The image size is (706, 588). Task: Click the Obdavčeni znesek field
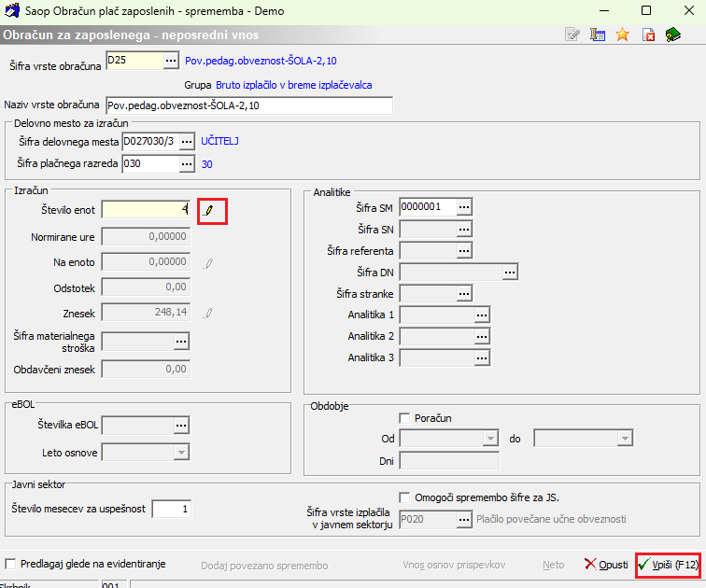[146, 370]
